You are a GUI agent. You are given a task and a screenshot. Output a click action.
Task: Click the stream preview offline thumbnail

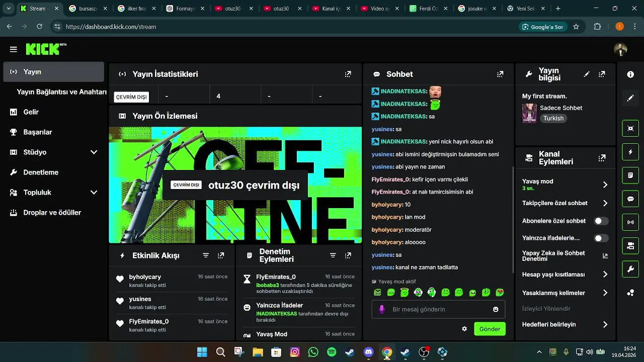click(x=235, y=185)
